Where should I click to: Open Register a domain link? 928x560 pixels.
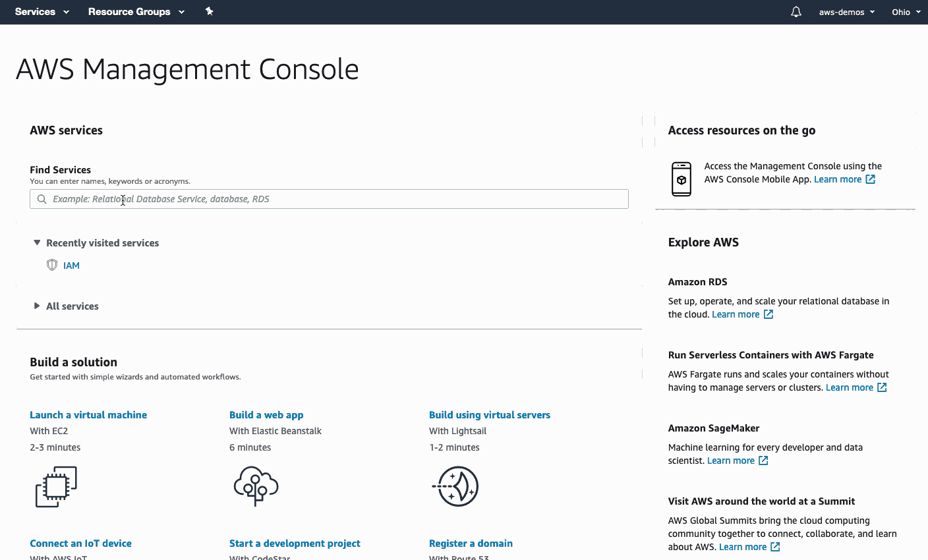pyautogui.click(x=471, y=544)
